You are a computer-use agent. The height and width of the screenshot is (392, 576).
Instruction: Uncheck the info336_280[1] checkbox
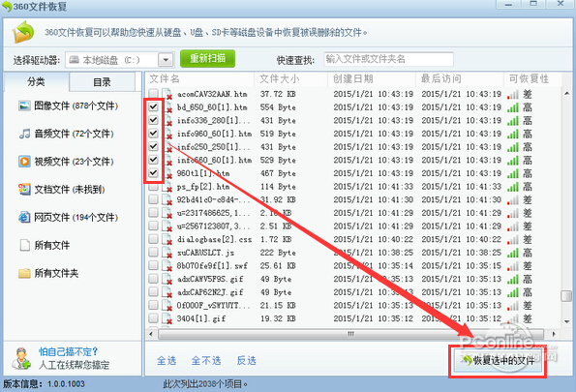coord(153,120)
